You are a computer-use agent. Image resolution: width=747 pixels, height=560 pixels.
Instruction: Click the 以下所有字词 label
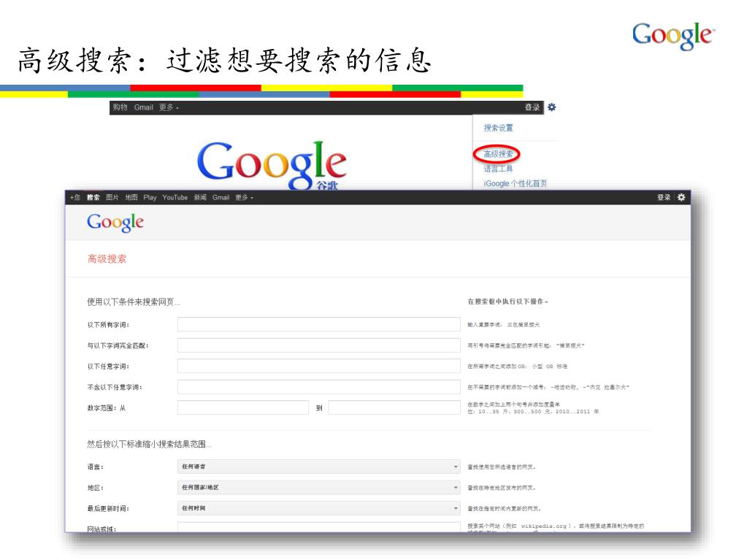pyautogui.click(x=108, y=325)
